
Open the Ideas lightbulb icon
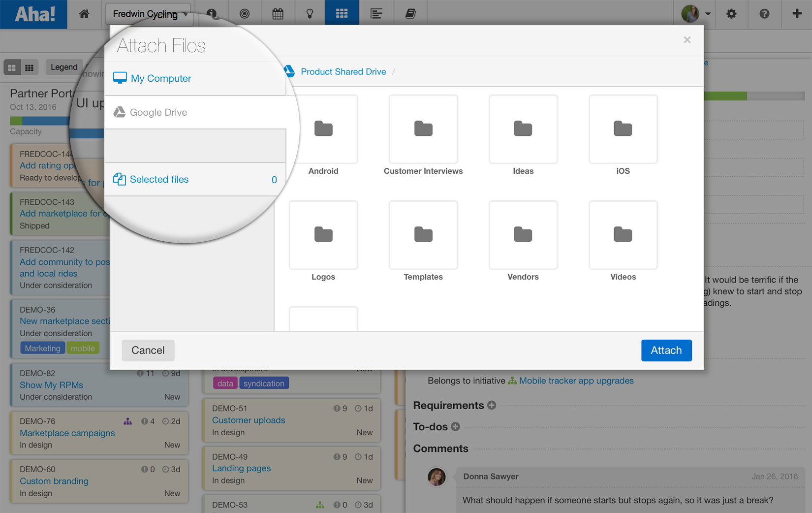[310, 14]
